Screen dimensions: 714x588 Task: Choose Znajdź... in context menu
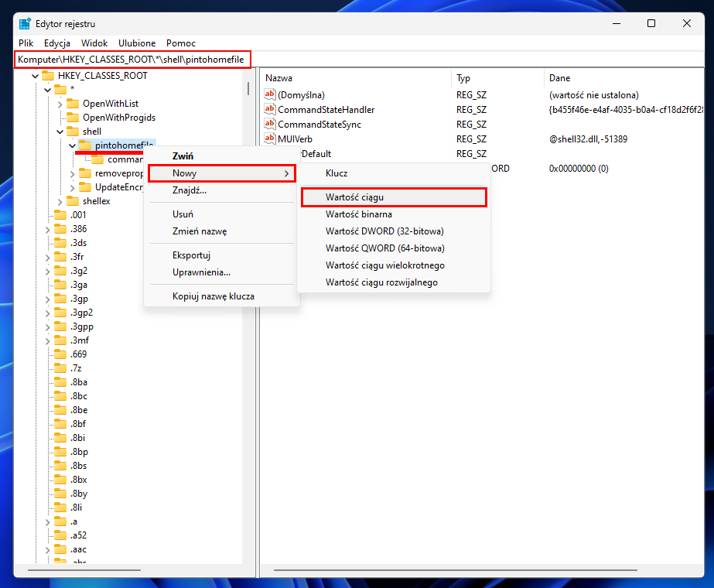tap(222, 190)
